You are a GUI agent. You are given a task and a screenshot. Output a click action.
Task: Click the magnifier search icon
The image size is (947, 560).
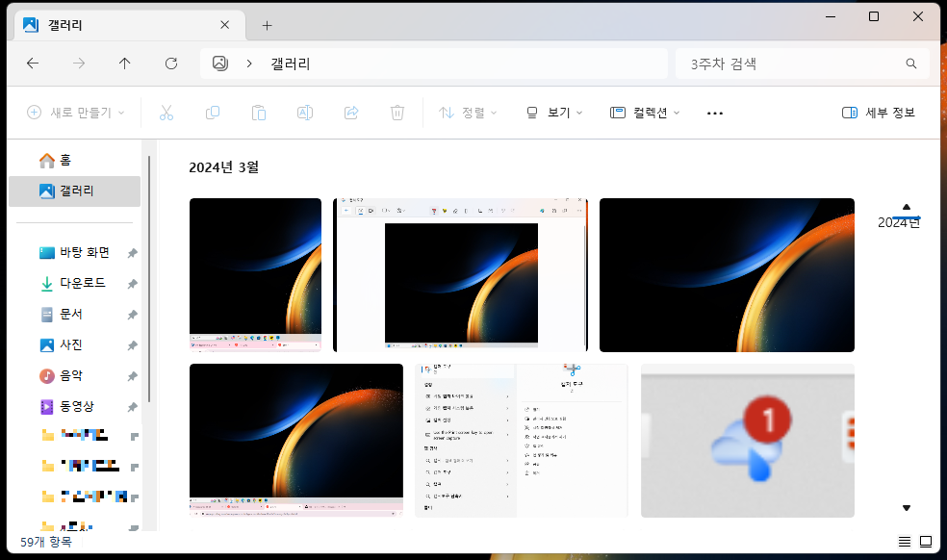pyautogui.click(x=910, y=64)
